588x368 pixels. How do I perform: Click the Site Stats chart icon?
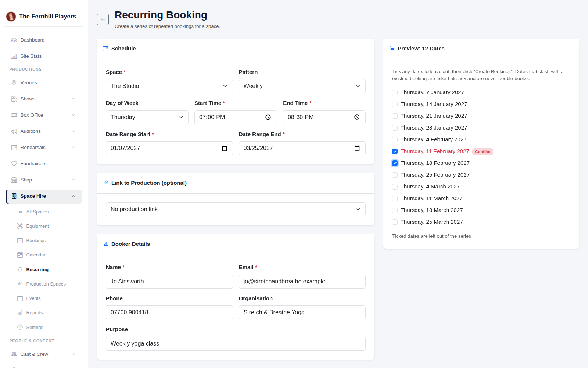14,56
